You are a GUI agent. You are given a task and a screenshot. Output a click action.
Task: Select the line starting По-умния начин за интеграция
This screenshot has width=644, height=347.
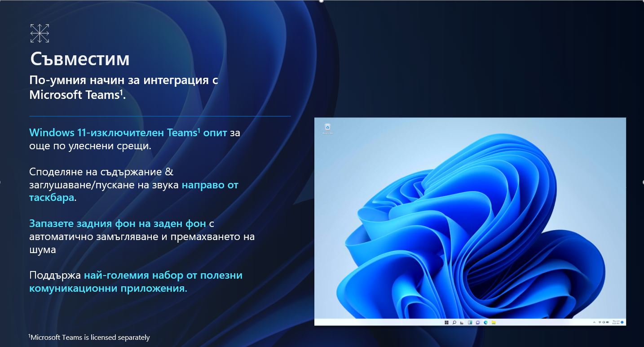pyautogui.click(x=124, y=81)
